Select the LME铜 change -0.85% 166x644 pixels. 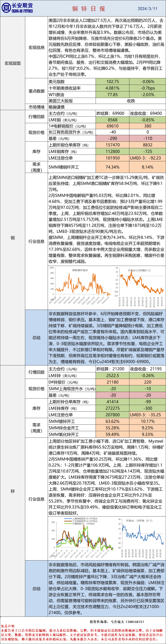147,120
